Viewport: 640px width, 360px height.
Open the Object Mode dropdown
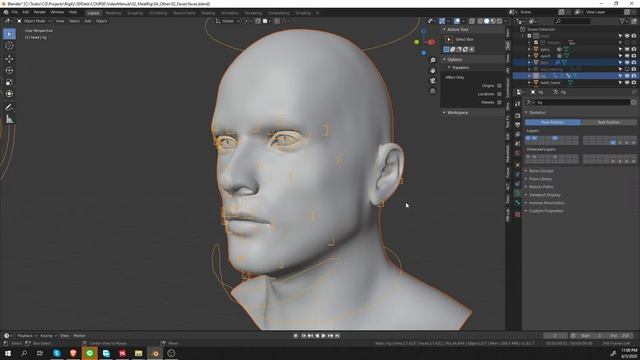tap(34, 21)
